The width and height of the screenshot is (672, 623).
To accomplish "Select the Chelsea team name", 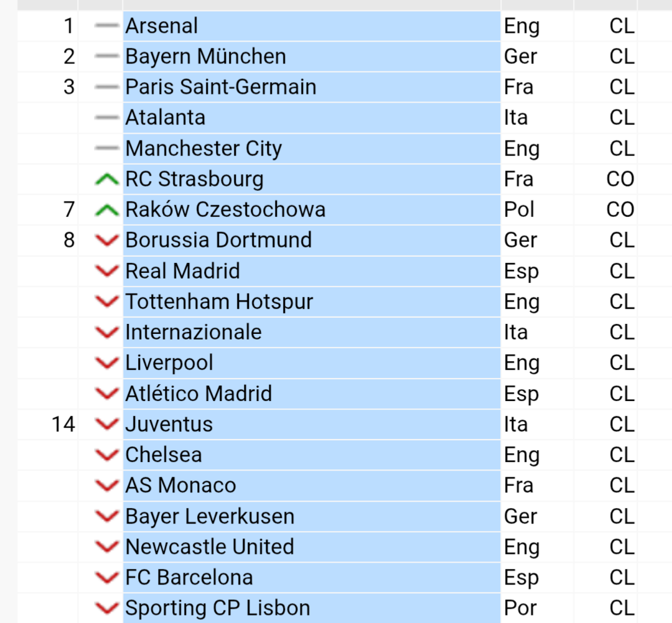I will click(164, 455).
